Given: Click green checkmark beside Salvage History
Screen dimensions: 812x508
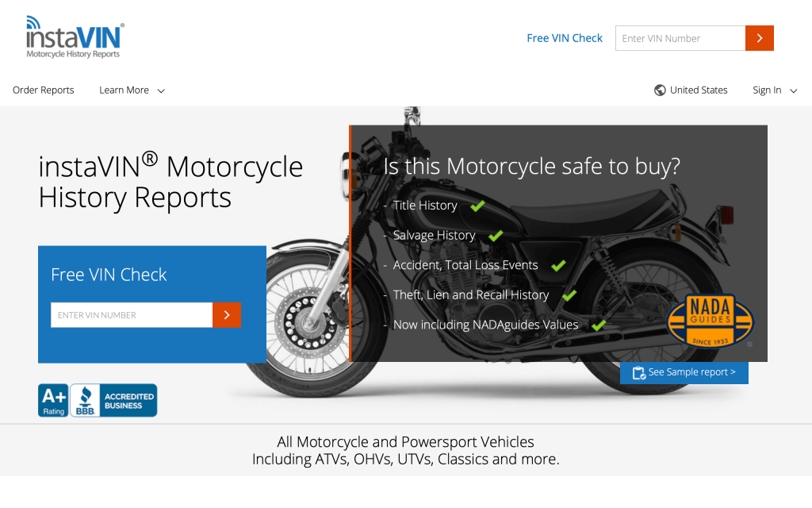Looking at the screenshot, I should click(496, 236).
